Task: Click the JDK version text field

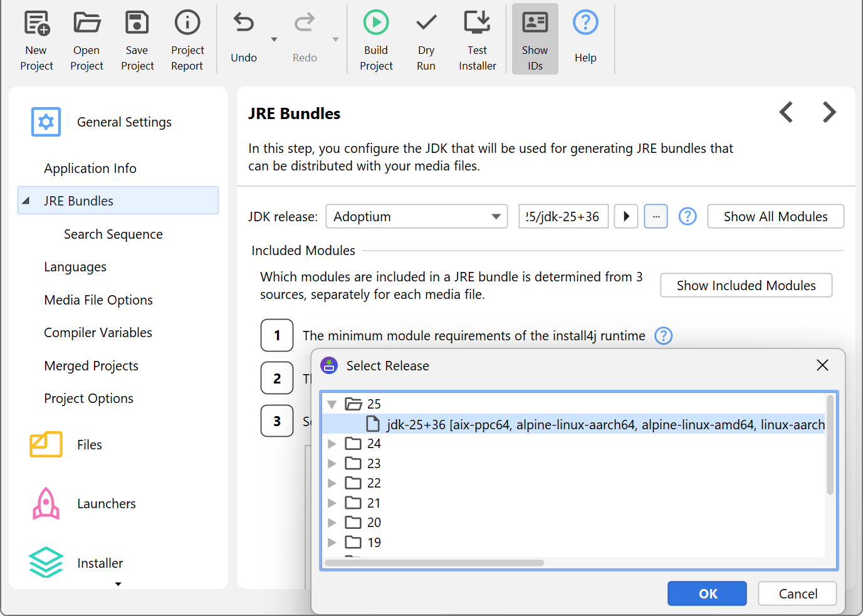Action: 563,217
